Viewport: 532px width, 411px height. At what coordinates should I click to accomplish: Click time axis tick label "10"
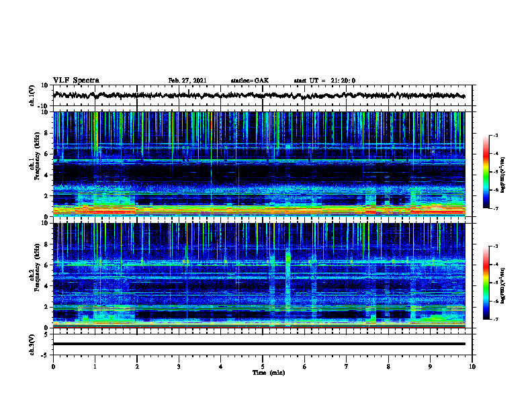tap(472, 367)
